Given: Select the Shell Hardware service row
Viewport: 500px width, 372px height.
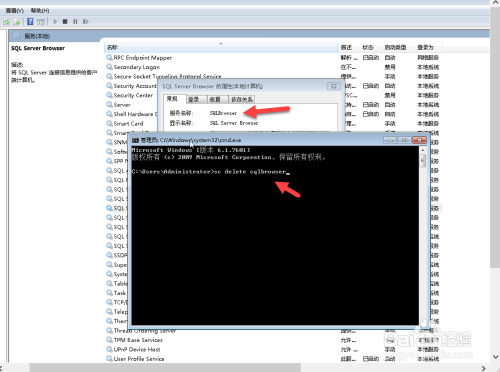Looking at the screenshot, I should [x=135, y=114].
